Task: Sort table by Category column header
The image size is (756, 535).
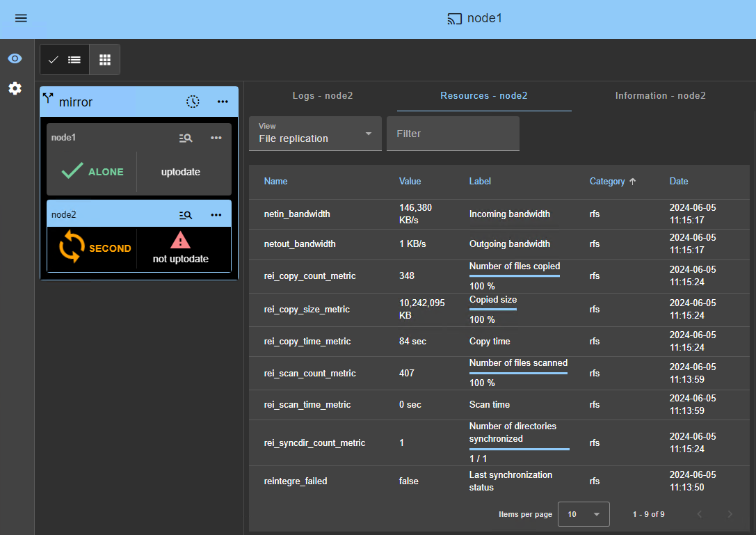Action: point(607,181)
